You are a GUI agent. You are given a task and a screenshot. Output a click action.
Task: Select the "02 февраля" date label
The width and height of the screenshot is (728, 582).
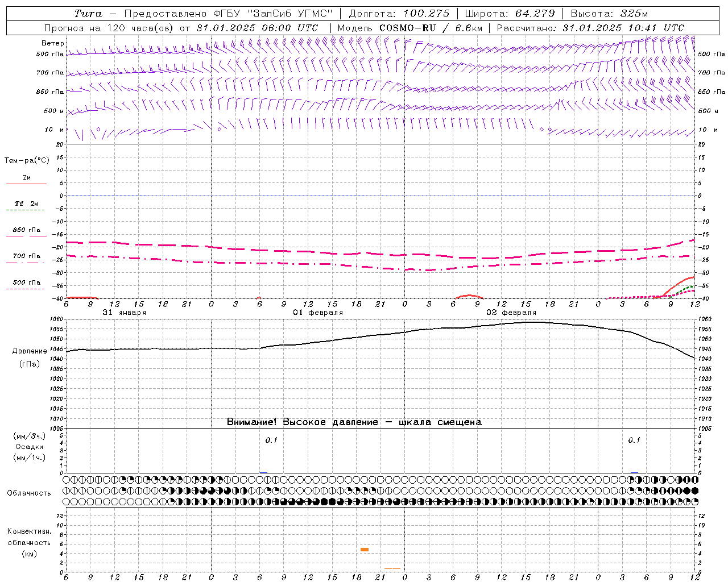511,313
